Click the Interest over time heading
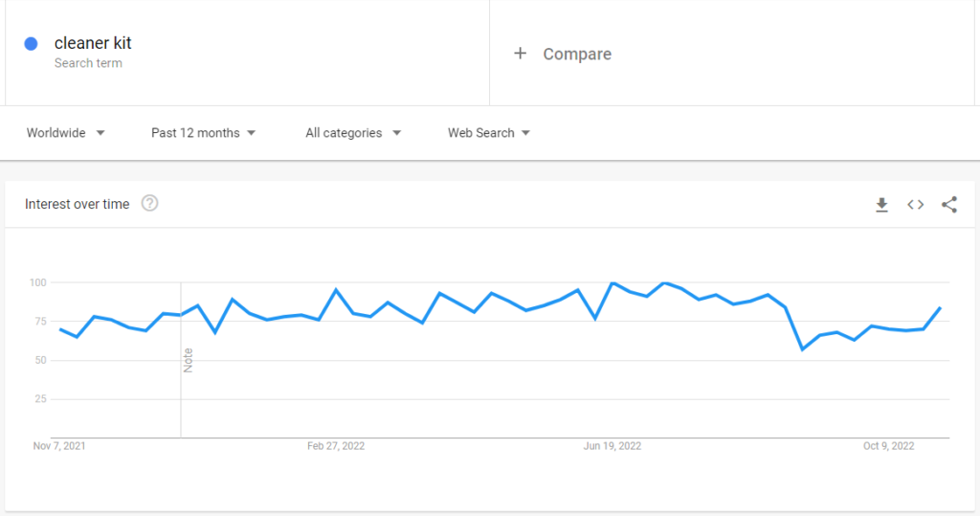 78,204
